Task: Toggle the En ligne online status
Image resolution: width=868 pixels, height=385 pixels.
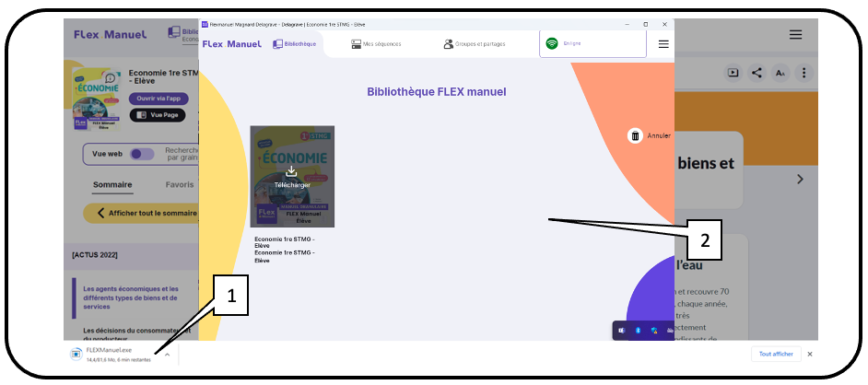Action: coord(553,43)
